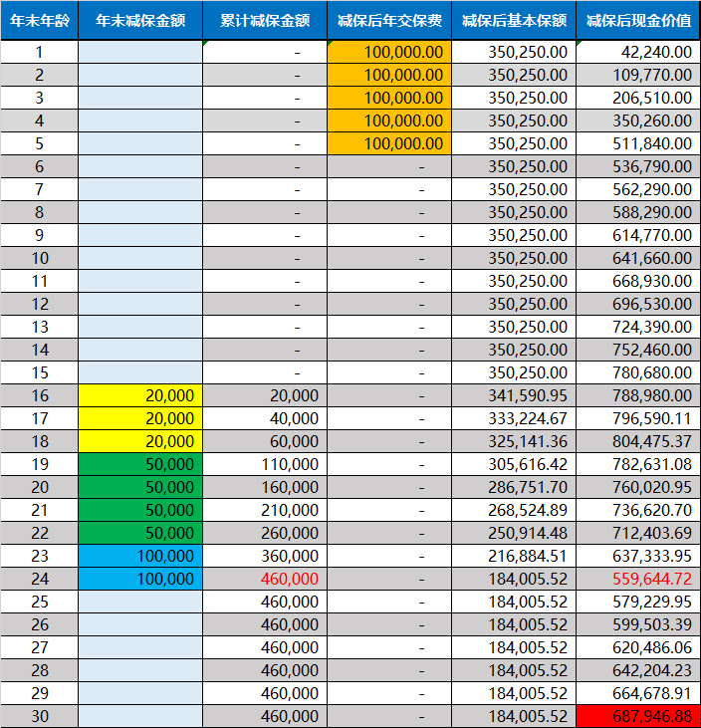Screen dimensions: 701x728
Task: Click the green 50,000 cell in row 21
Action: coord(140,510)
